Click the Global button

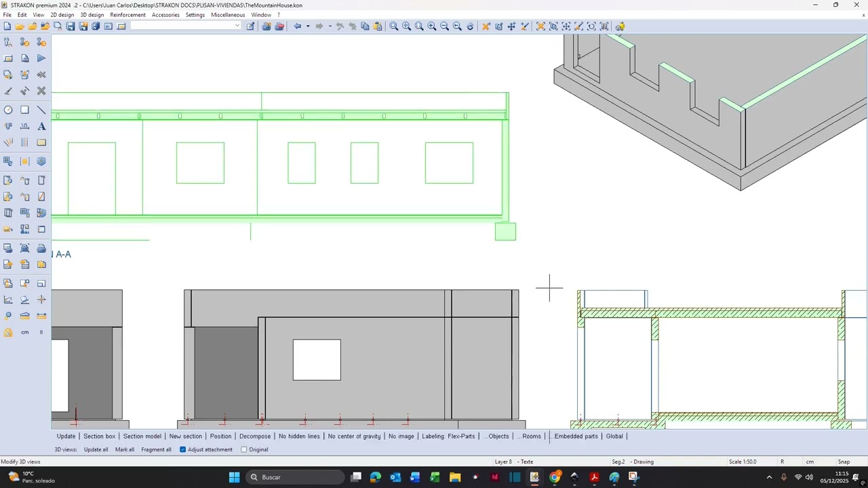click(x=614, y=436)
